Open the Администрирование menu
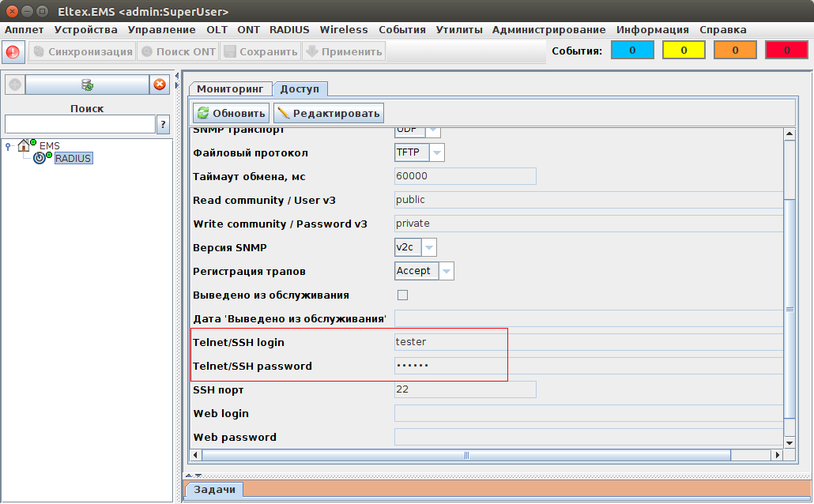 tap(548, 29)
